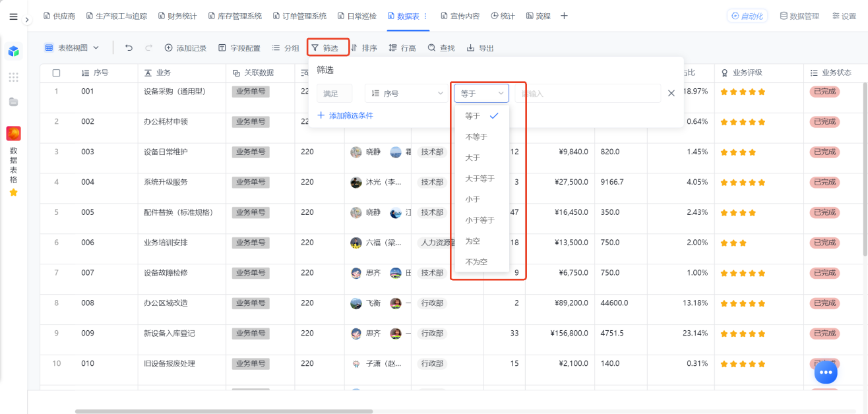Image resolution: width=868 pixels, height=414 pixels.
Task: Open the hamburger menu icon
Action: [x=13, y=16]
